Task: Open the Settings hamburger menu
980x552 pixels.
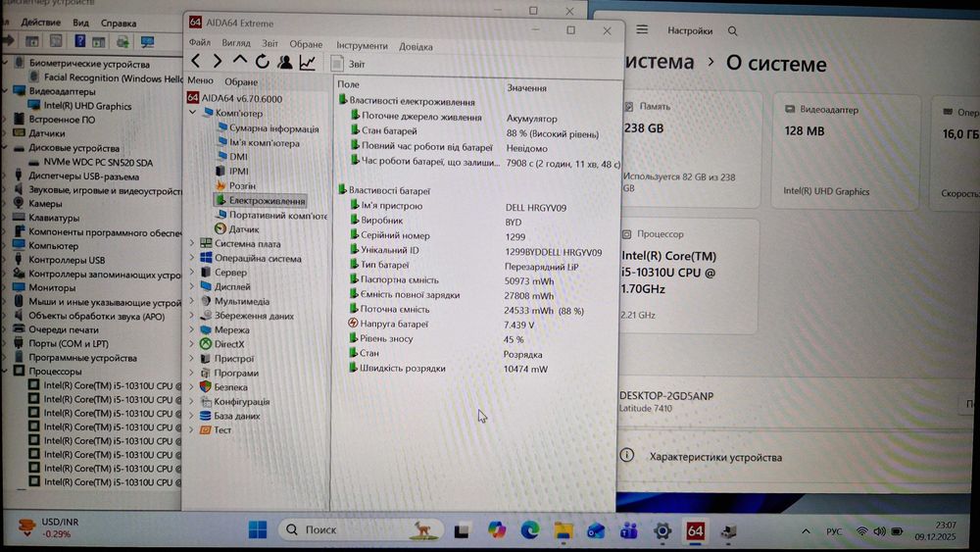Action: [x=642, y=29]
